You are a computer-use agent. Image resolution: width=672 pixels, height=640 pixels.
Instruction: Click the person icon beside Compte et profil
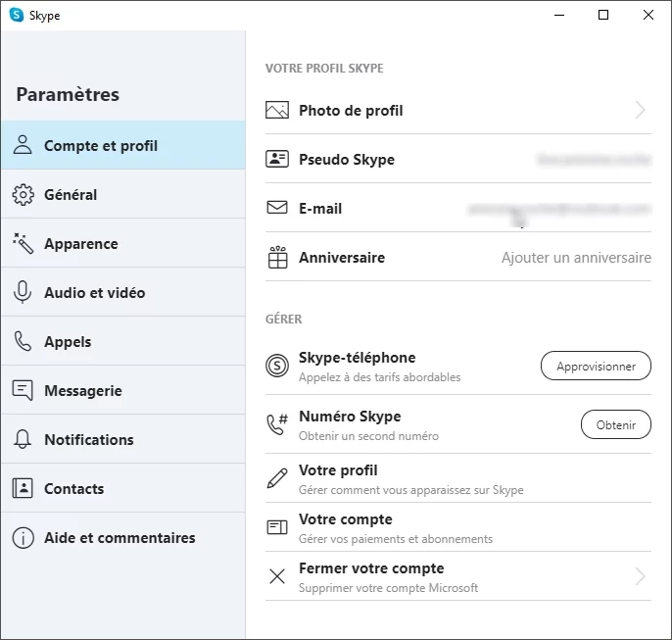coord(23,144)
